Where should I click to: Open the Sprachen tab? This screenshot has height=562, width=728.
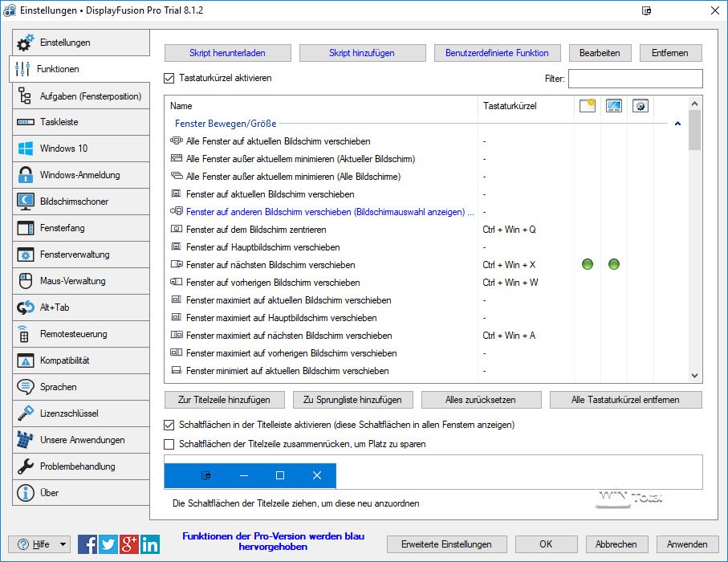pos(81,387)
